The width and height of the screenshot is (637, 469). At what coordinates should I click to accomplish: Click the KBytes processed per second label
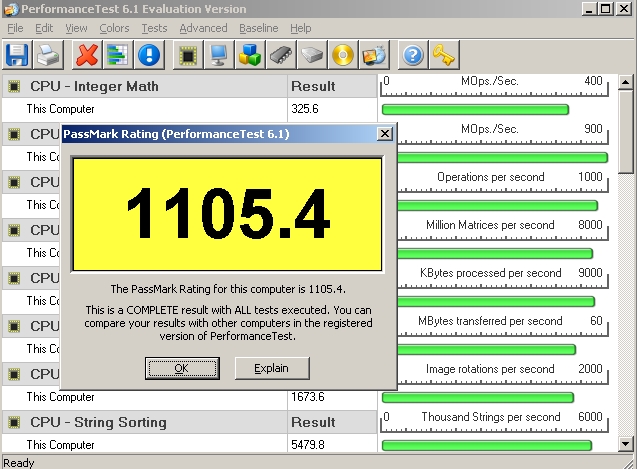[490, 273]
